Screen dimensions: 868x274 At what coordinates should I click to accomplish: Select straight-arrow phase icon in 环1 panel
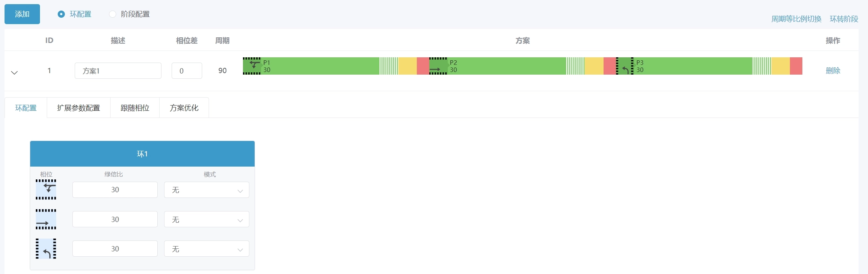click(x=46, y=219)
